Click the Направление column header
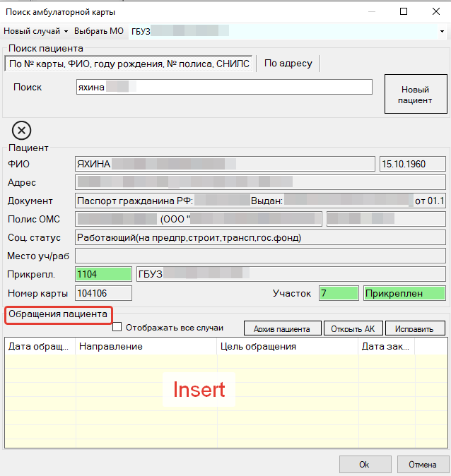This screenshot has height=476, width=451. point(146,347)
